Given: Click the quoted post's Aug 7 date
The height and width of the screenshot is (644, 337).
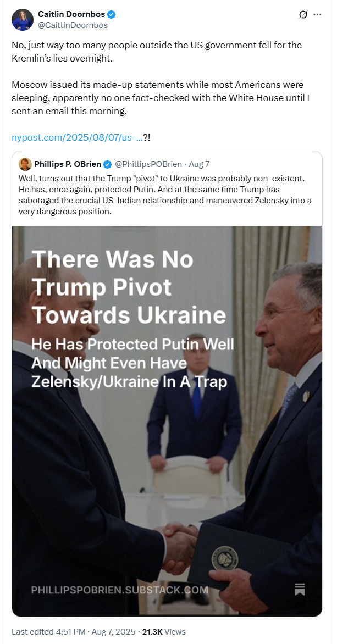Looking at the screenshot, I should point(198,164).
